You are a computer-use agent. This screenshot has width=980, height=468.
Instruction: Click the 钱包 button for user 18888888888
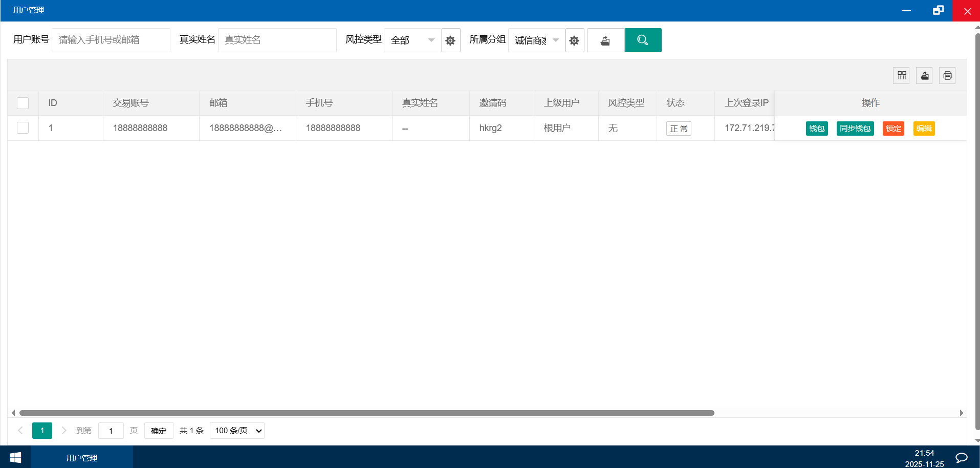pos(817,129)
